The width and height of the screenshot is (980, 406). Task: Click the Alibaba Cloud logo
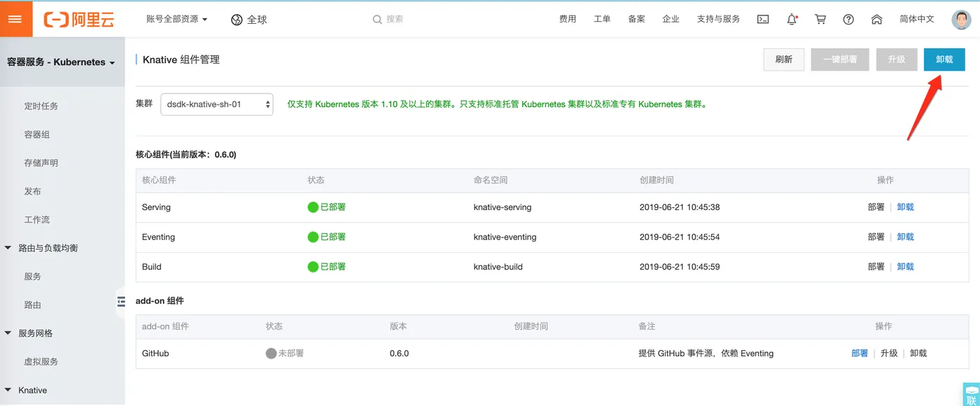(78, 20)
